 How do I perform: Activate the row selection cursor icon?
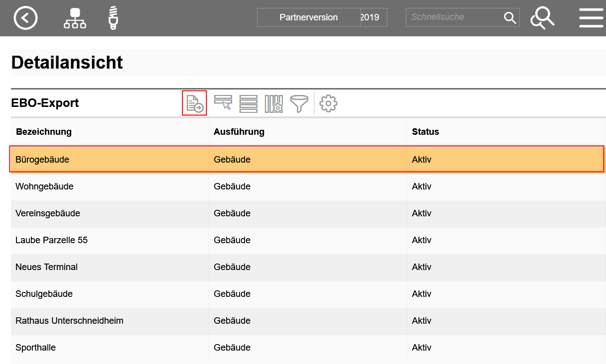coord(223,103)
